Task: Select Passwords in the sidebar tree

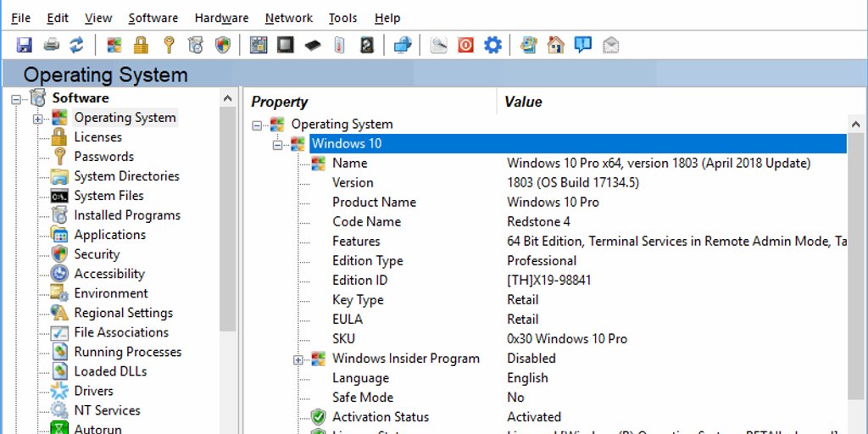Action: pyautogui.click(x=104, y=157)
